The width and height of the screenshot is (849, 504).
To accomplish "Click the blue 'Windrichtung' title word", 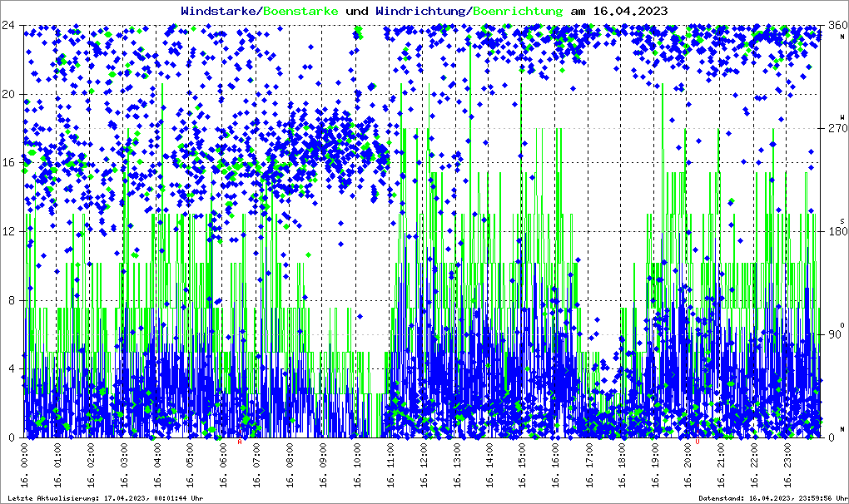I will [x=421, y=11].
